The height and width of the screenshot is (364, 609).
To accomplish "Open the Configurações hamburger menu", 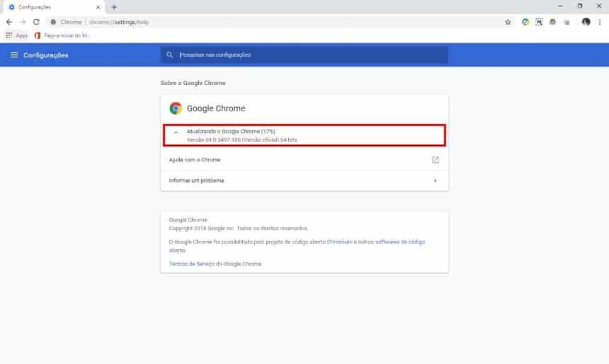I will 14,55.
